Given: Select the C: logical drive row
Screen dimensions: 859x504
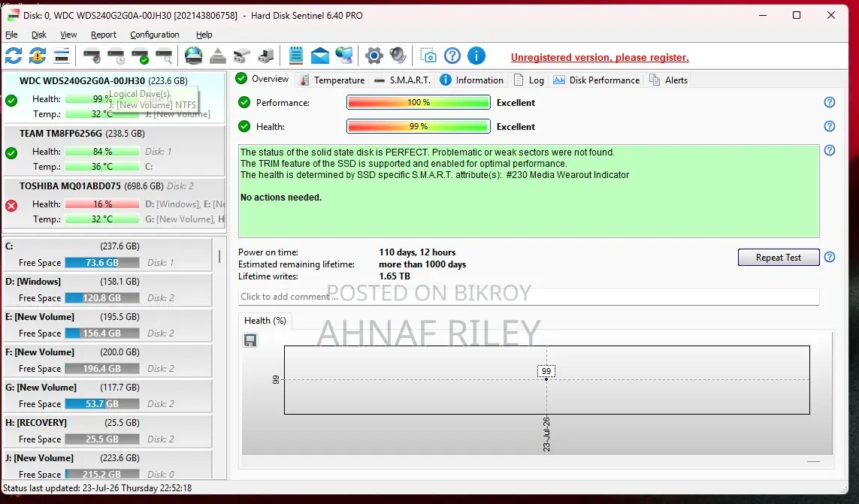Looking at the screenshot, I should click(107, 255).
